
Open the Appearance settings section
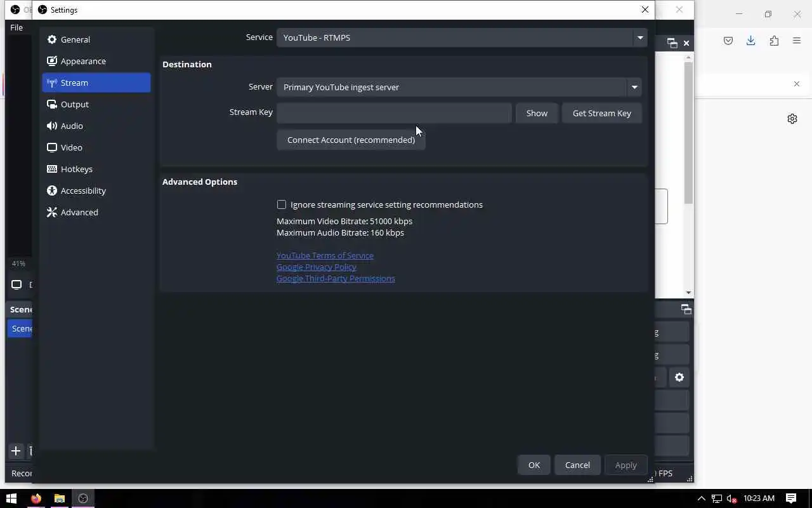click(96, 61)
